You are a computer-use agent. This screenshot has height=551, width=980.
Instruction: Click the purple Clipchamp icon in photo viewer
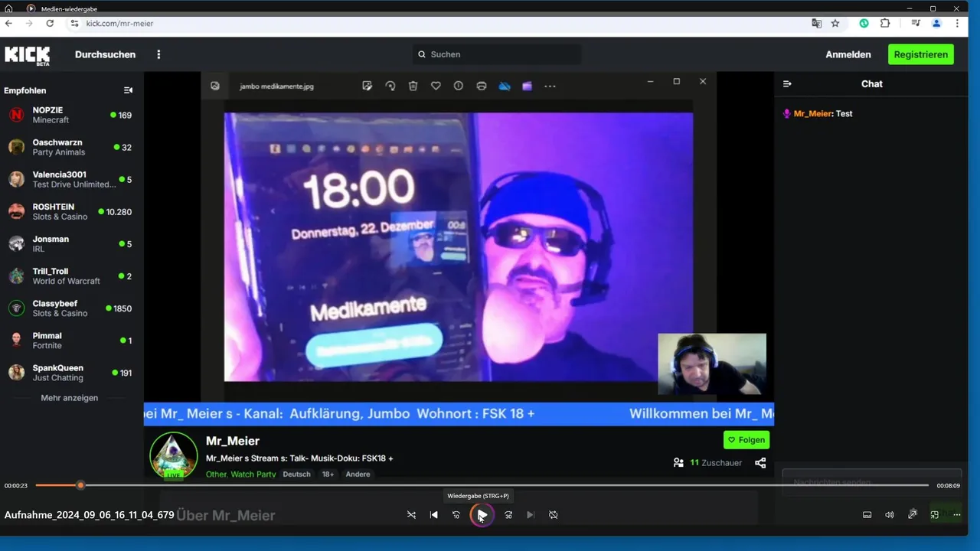(x=527, y=86)
